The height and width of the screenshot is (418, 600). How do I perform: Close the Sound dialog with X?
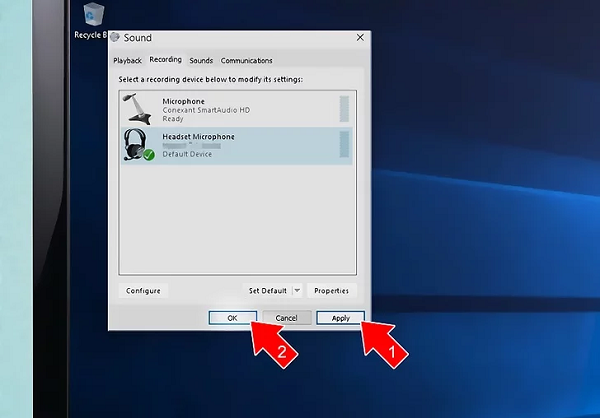(x=359, y=37)
